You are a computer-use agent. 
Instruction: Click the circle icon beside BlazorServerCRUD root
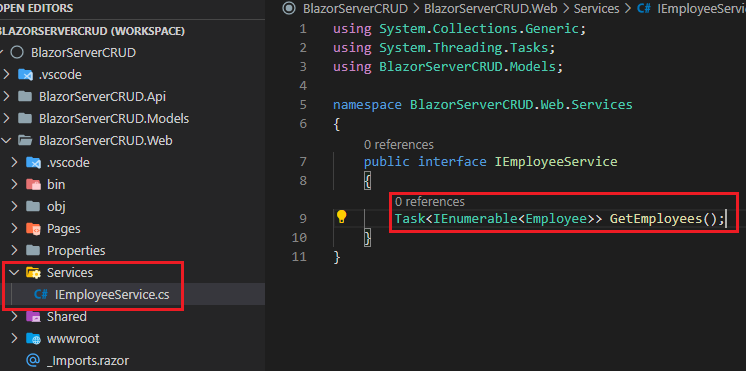click(17, 52)
